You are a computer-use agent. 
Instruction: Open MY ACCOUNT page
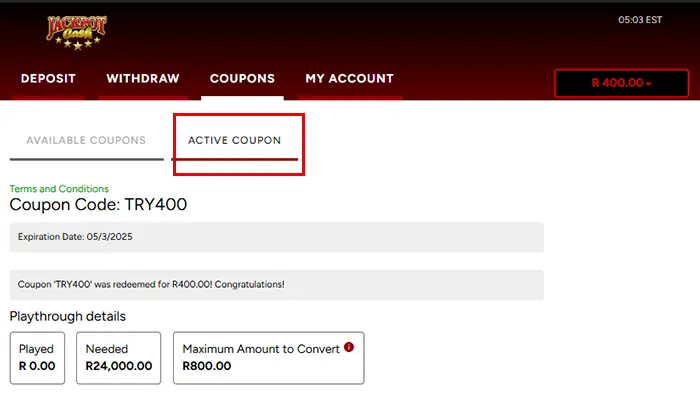(x=349, y=79)
